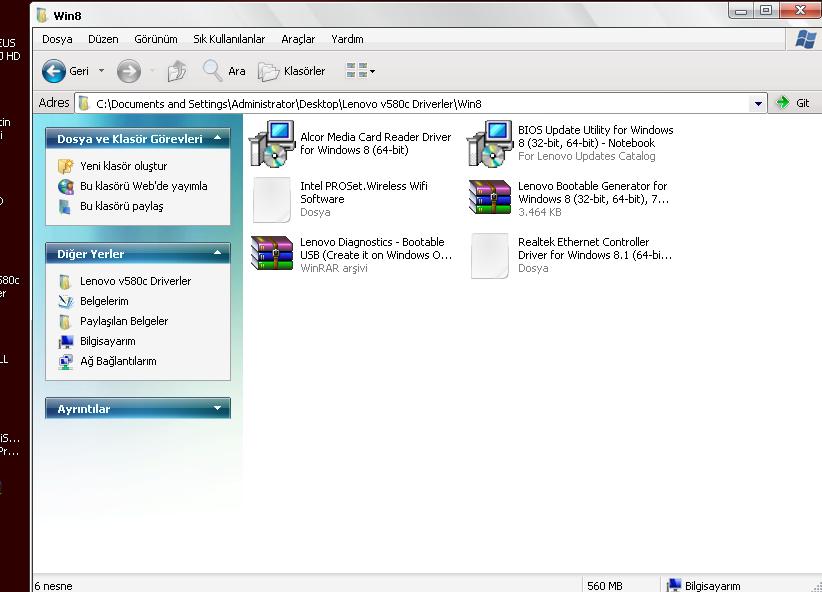Viewport: 822px width, 592px height.
Task: Select the Realtek Ethernet Controller file icon
Action: 490,255
